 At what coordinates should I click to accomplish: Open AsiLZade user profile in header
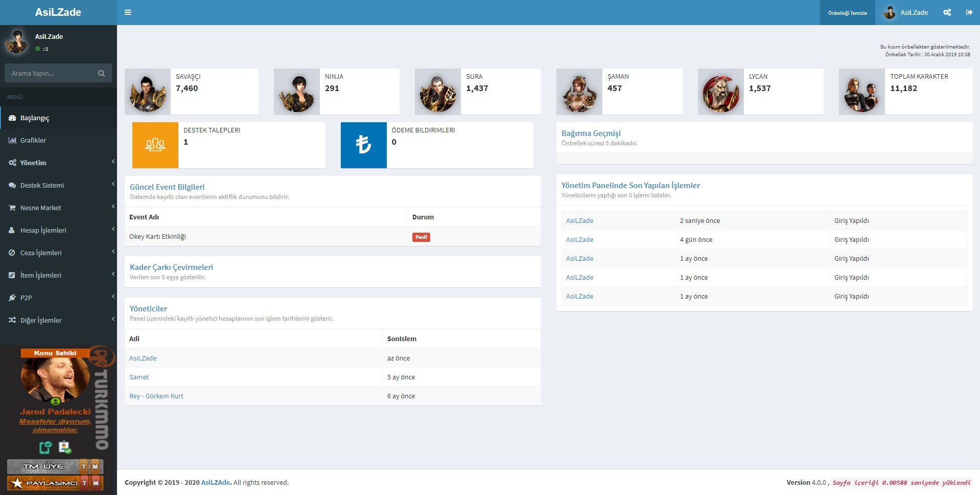(906, 12)
